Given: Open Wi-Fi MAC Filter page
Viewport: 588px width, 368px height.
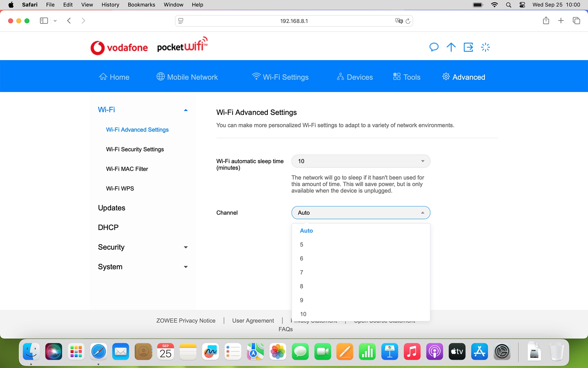Looking at the screenshot, I should tap(127, 169).
